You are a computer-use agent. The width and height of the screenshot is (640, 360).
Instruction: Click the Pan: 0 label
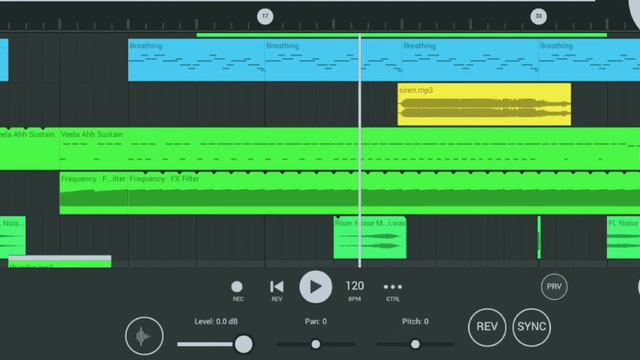[316, 322]
